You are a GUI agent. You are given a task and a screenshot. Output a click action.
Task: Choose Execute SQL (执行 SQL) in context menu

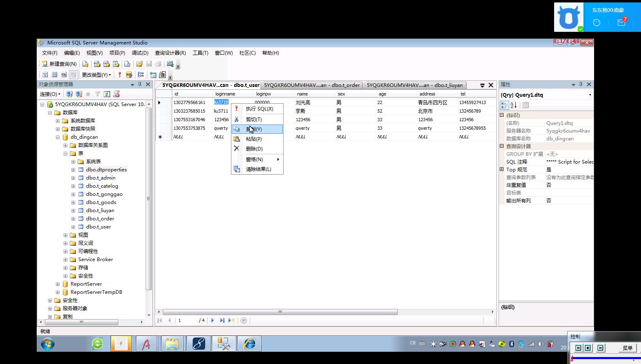pos(257,109)
